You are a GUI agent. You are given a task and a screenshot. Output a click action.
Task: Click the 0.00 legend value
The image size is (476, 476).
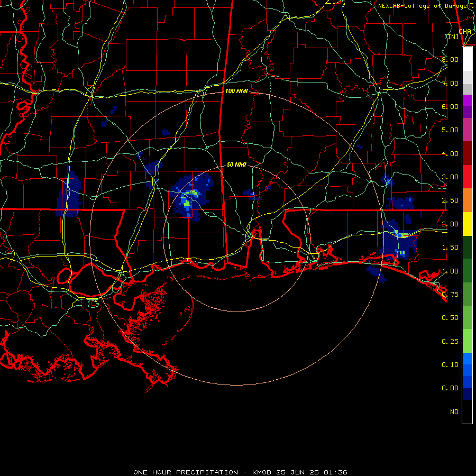[x=450, y=388]
